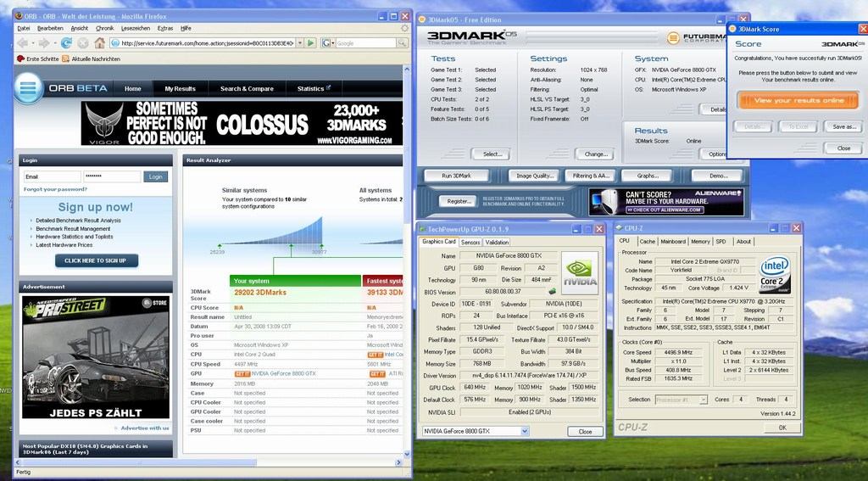Open the Lesezeichen menu in Firefox
The width and height of the screenshot is (868, 481).
coord(136,28)
